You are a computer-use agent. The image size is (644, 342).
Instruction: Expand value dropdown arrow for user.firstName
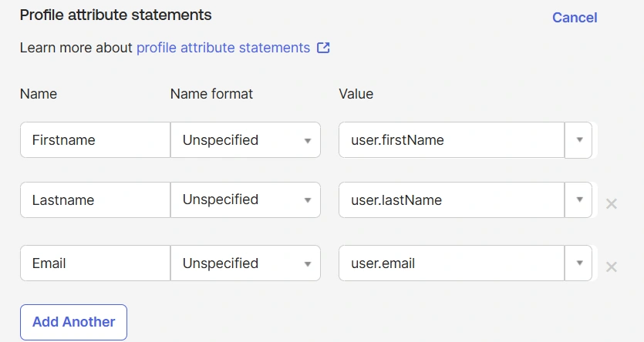click(x=578, y=140)
